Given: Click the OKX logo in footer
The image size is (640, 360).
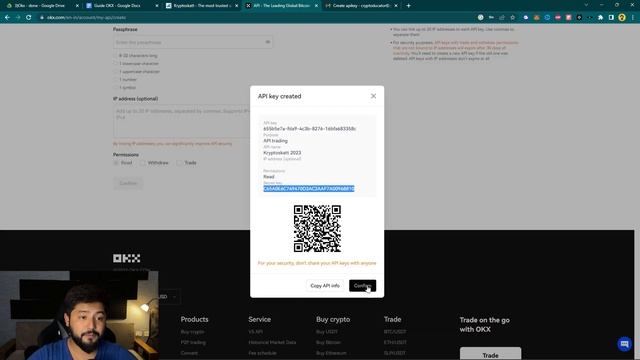Looking at the screenshot, I should 127,258.
